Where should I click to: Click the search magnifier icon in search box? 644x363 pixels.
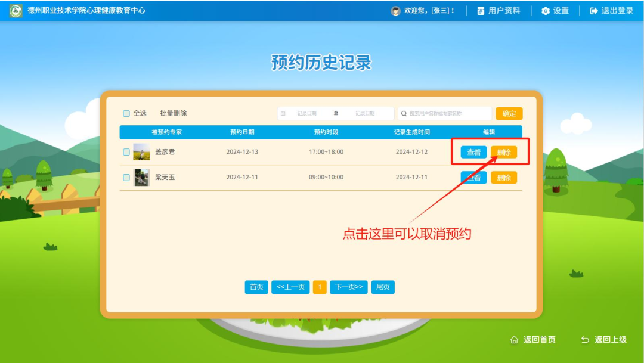pos(404,114)
